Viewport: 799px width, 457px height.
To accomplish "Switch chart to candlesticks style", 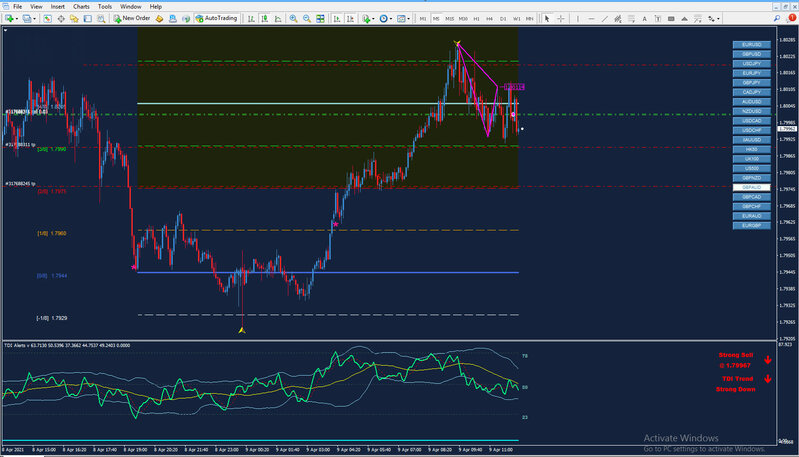I will click(264, 19).
